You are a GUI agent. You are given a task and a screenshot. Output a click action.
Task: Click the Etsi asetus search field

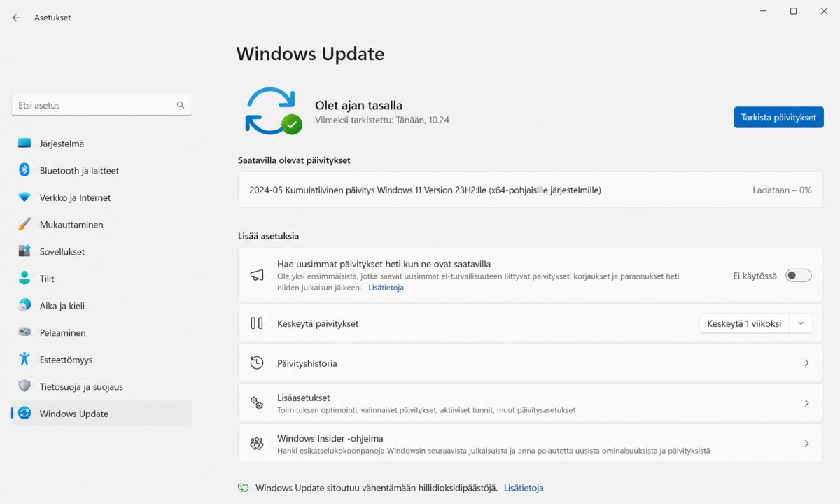(101, 105)
